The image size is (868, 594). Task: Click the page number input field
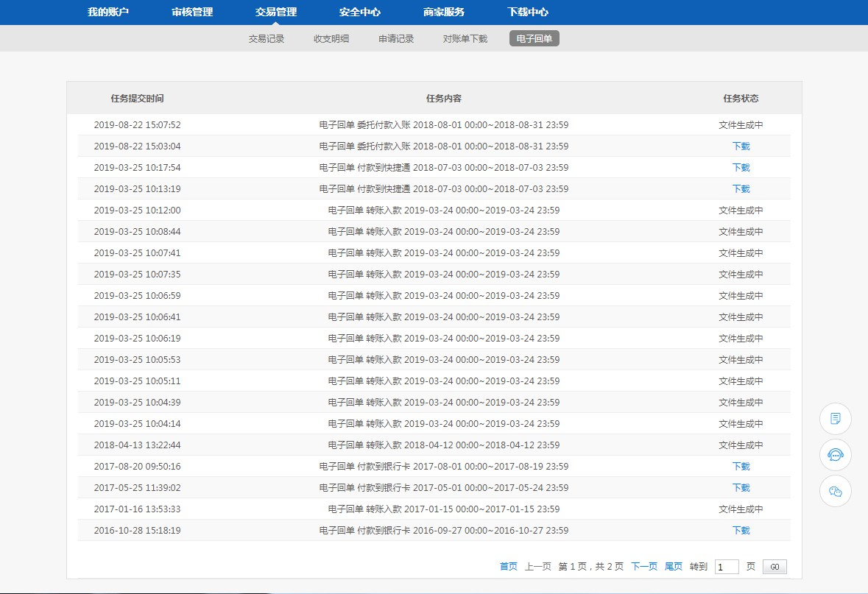(727, 567)
